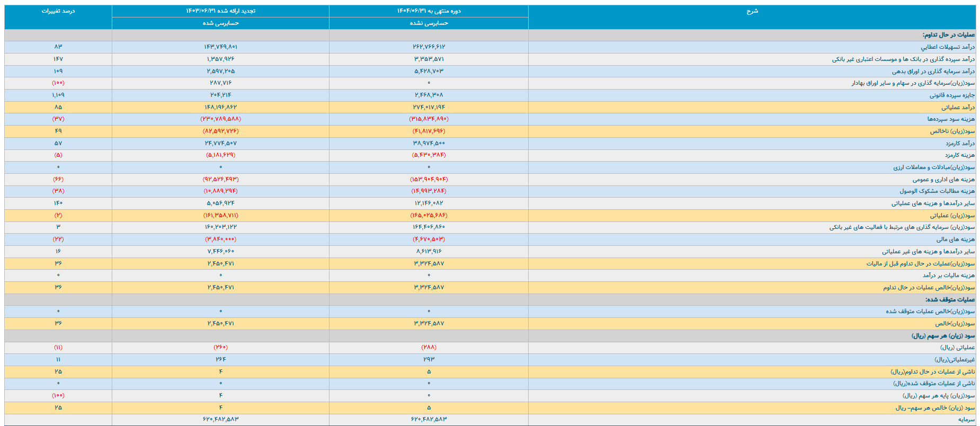Click the شرح column header

coord(752,11)
